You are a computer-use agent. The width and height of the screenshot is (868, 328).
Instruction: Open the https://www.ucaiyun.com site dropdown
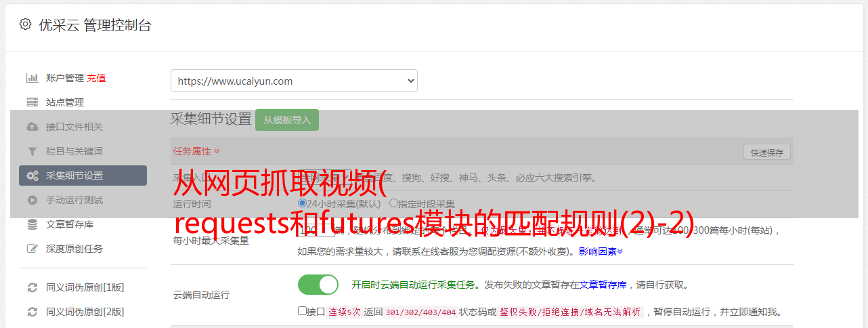[294, 81]
